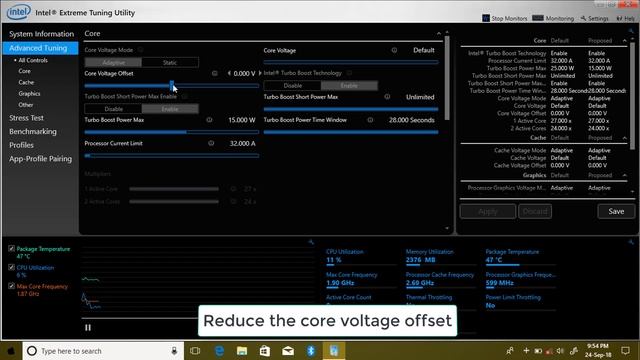This screenshot has height=360, width=640.
Task: Toggle the Max Core Frequency checkbox
Action: (x=11, y=286)
